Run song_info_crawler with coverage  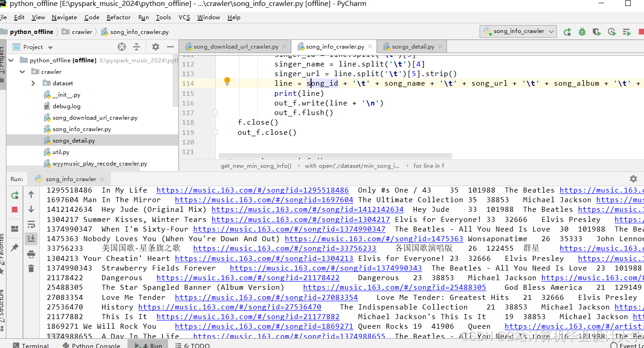[x=596, y=32]
